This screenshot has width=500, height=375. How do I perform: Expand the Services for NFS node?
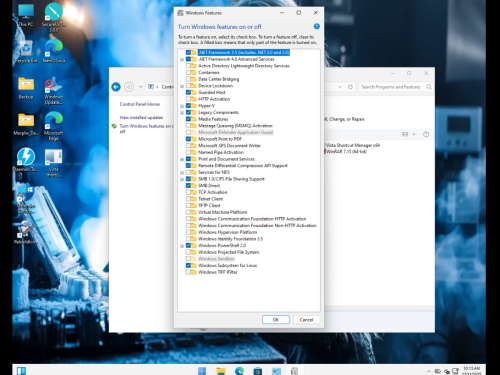pos(182,173)
